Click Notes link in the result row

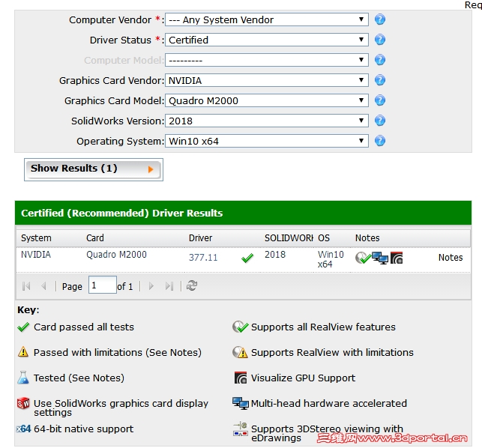(x=451, y=258)
